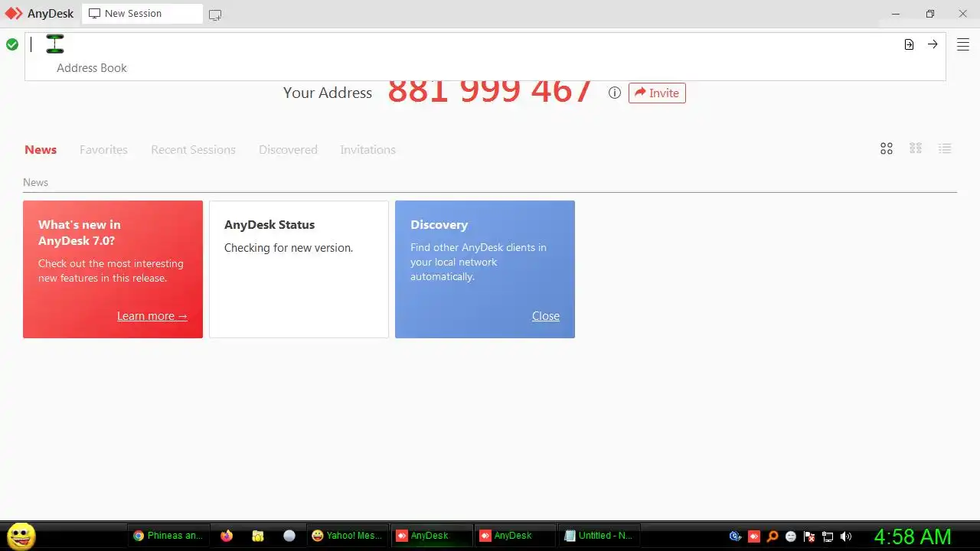Click the AnyDesk logo in title bar
Viewport: 980px width, 551px height.
(x=14, y=13)
